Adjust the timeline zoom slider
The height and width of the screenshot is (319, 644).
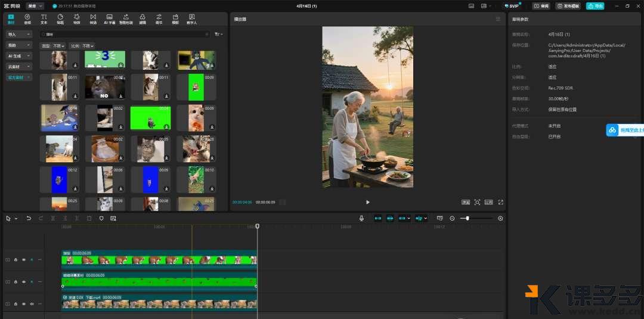(x=467, y=218)
